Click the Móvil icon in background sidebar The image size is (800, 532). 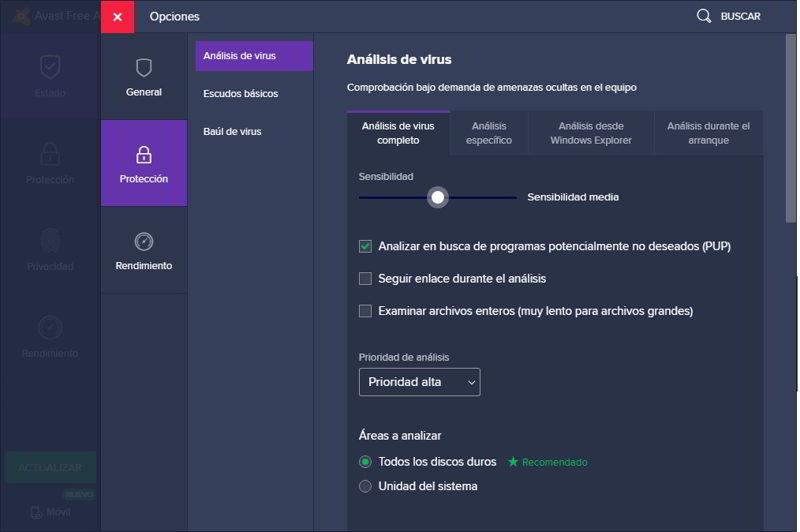point(37,512)
